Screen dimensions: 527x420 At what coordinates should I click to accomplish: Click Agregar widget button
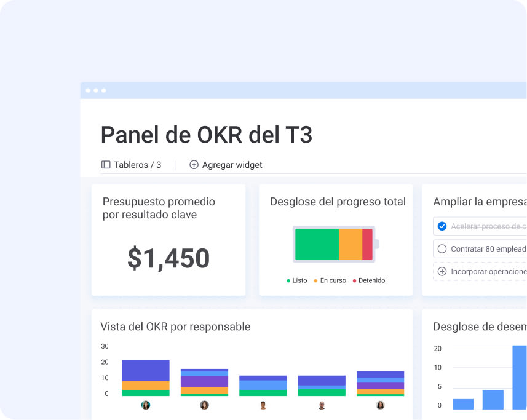[x=226, y=165]
